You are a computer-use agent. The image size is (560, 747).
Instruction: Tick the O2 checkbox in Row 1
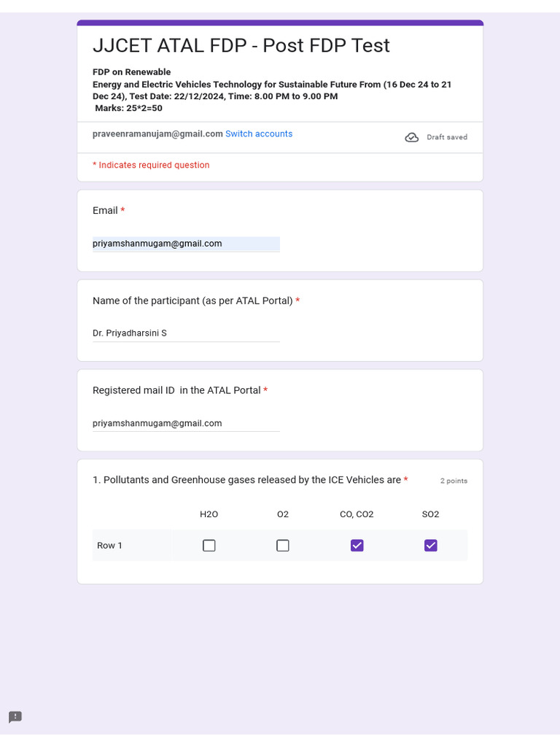pos(283,546)
